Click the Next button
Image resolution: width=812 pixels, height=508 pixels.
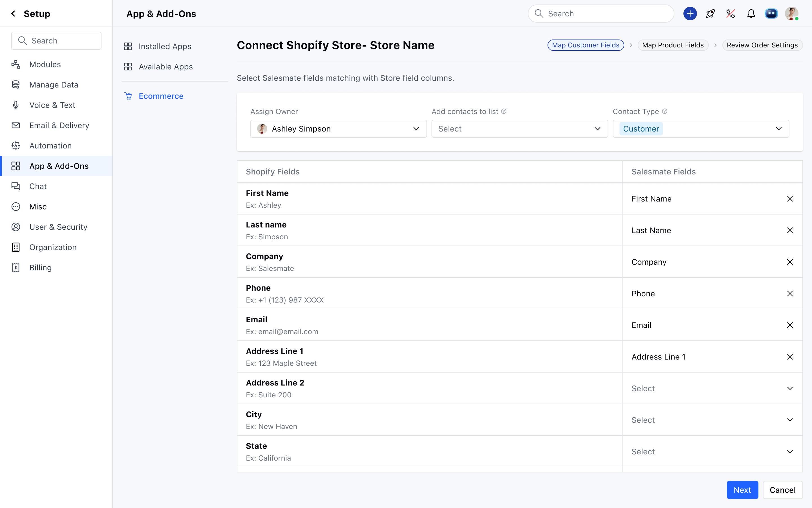pos(742,490)
